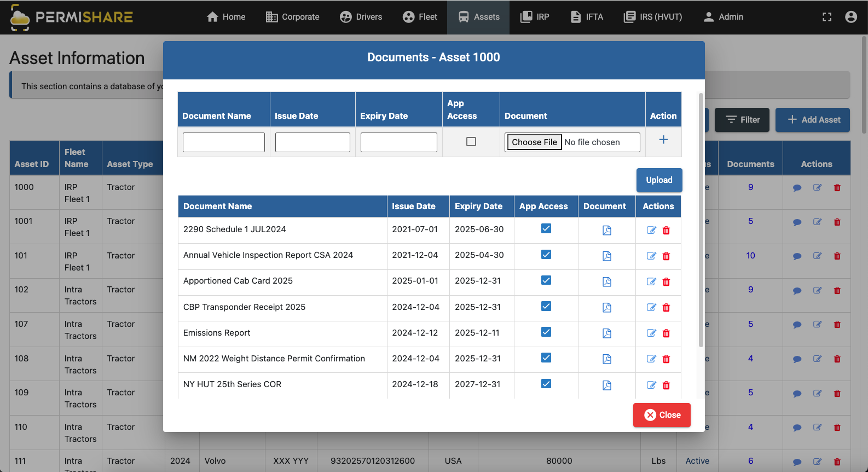This screenshot has height=472, width=868.
Task: Delete asset 101 in background table
Action: point(837,256)
